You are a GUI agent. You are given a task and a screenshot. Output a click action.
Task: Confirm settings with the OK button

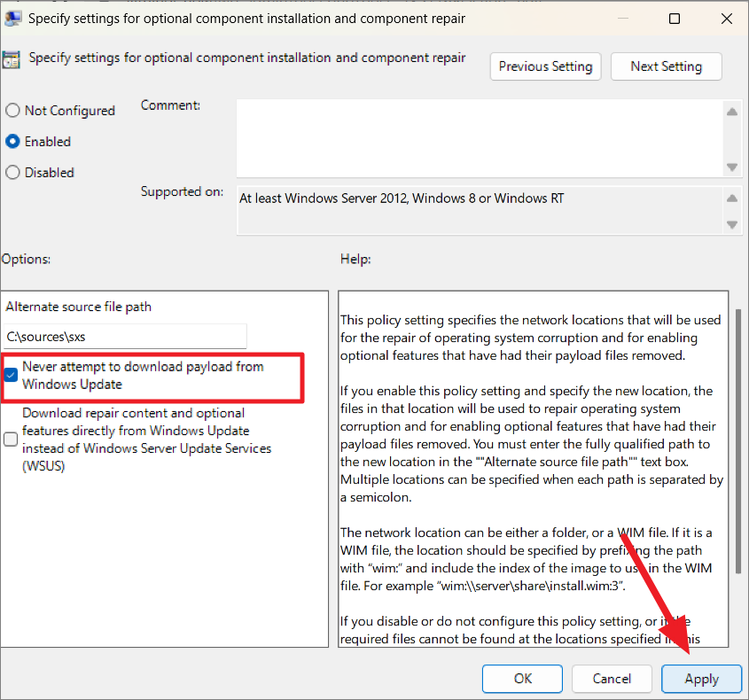[522, 678]
